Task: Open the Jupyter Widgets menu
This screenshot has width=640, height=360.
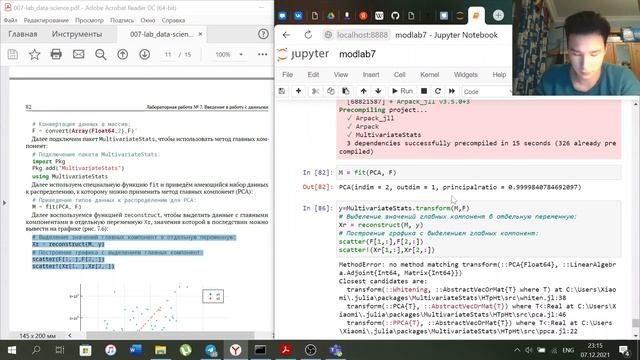Action: pyautogui.click(x=465, y=75)
